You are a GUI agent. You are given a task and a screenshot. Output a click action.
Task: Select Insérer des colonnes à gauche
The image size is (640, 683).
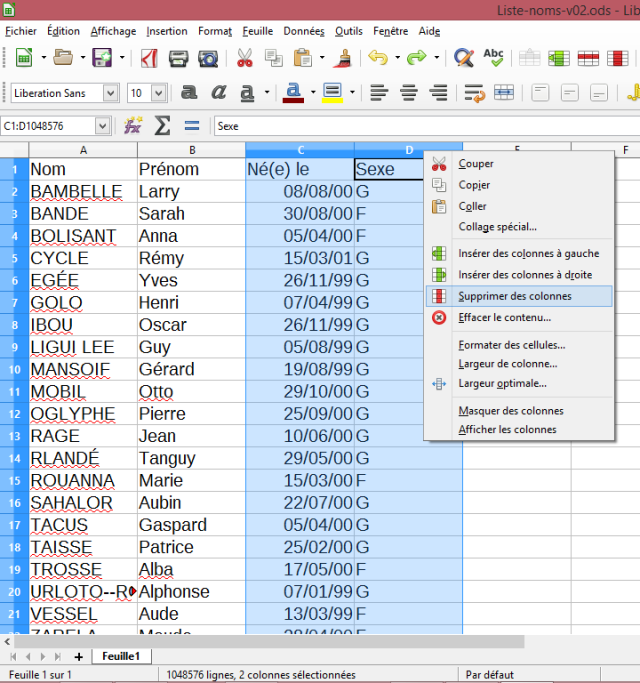click(x=528, y=253)
